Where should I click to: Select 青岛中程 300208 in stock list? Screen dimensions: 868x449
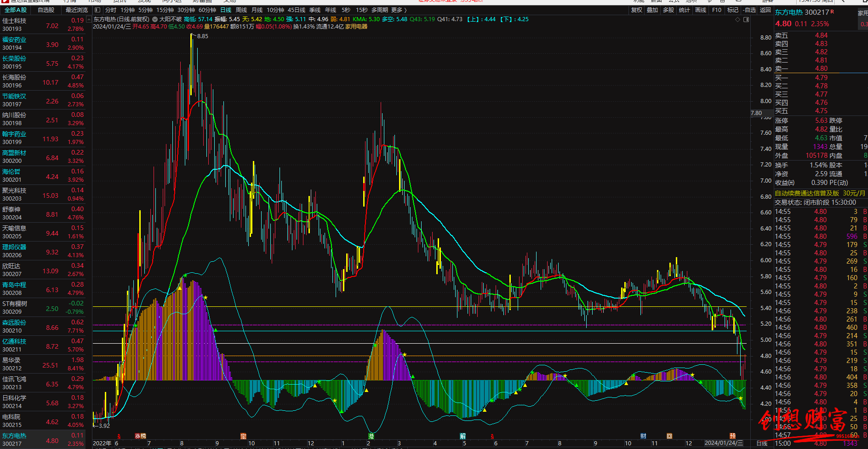pos(43,289)
